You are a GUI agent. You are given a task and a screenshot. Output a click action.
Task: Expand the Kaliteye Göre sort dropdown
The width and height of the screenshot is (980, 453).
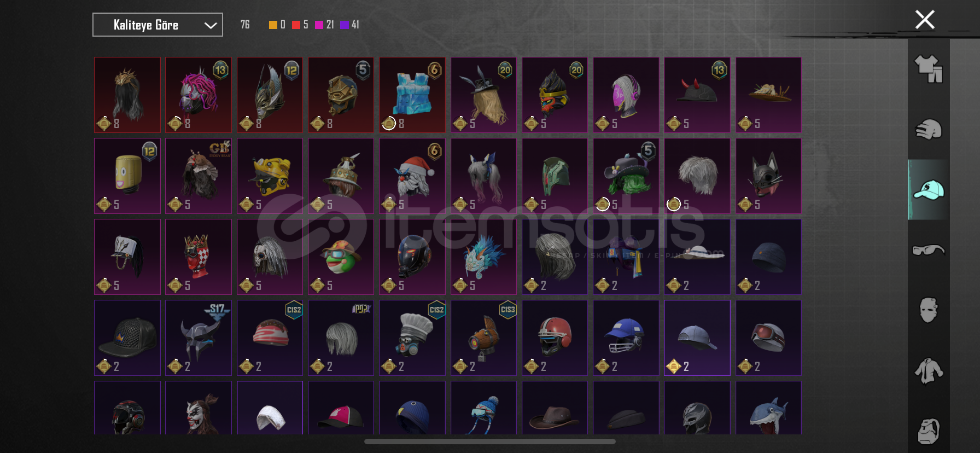157,25
